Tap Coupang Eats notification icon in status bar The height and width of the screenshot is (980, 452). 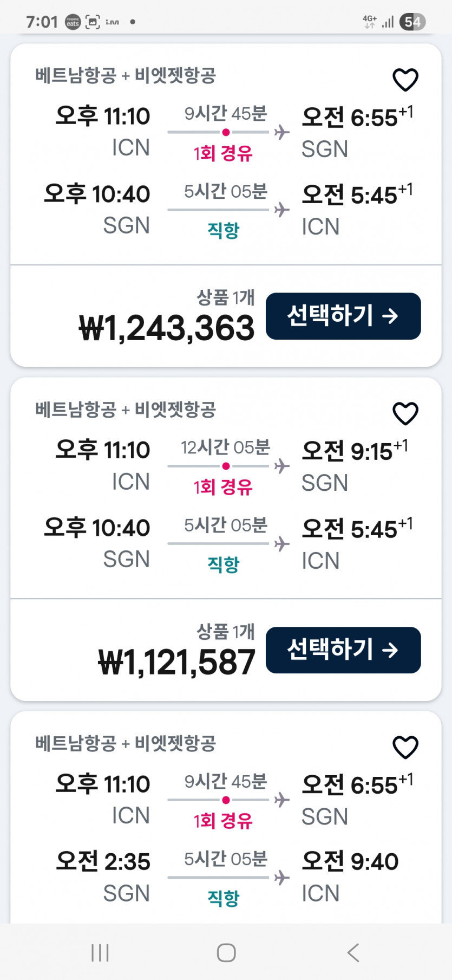(x=73, y=22)
